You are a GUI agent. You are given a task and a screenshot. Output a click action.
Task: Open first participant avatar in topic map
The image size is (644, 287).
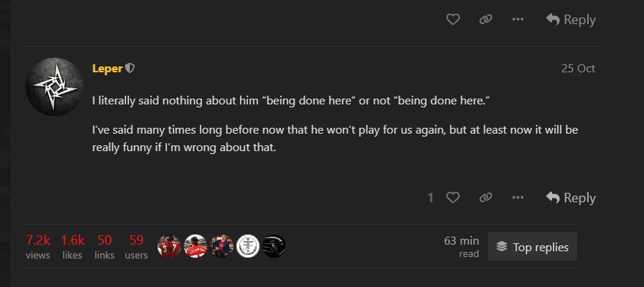[168, 246]
